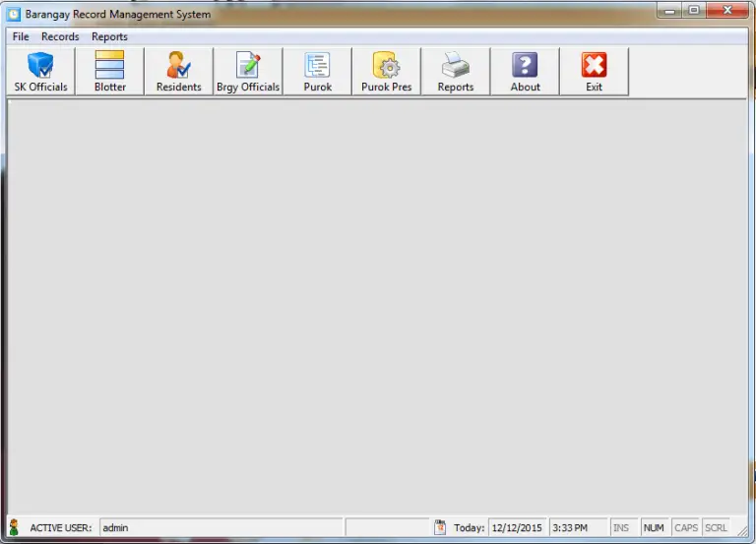The height and width of the screenshot is (544, 756).
Task: Click the INS indicator in status bar
Action: click(623, 527)
